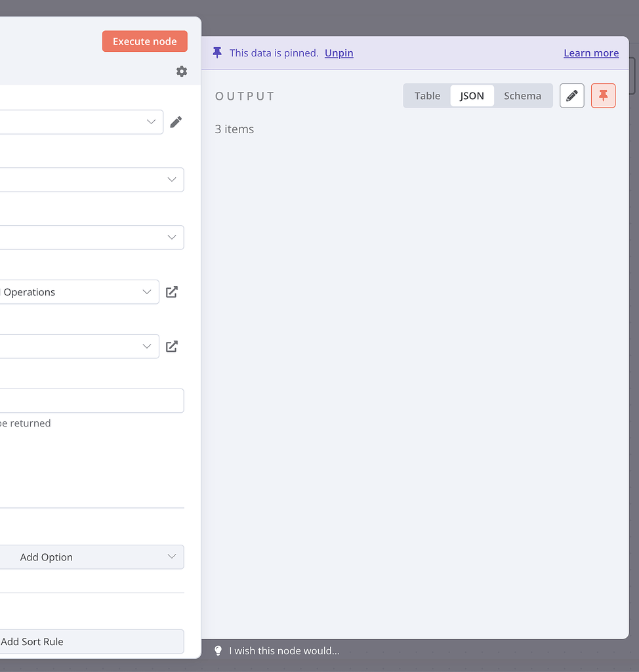Click the external link icon below Operations field
The image size is (639, 672).
(171, 346)
